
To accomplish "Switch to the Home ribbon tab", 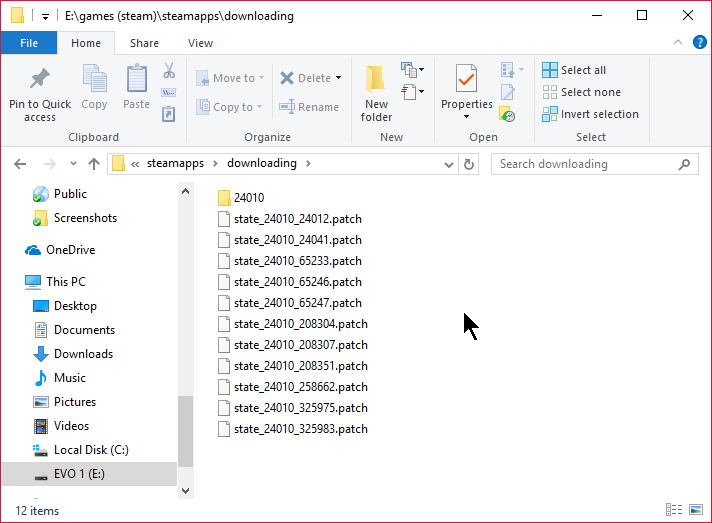I will click(86, 43).
